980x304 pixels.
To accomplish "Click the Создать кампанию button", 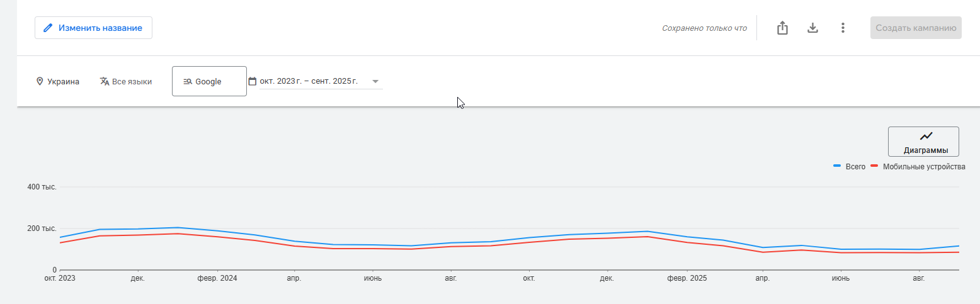I will pyautogui.click(x=916, y=28).
